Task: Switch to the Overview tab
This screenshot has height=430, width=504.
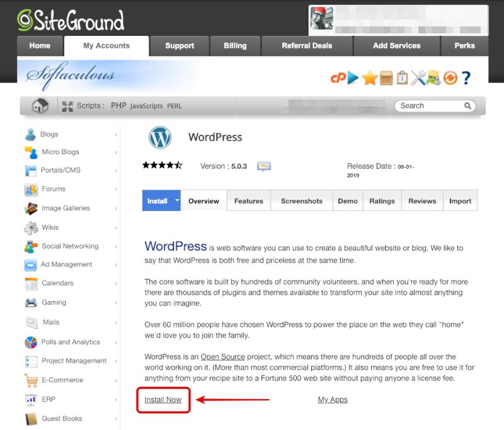Action: coord(203,201)
